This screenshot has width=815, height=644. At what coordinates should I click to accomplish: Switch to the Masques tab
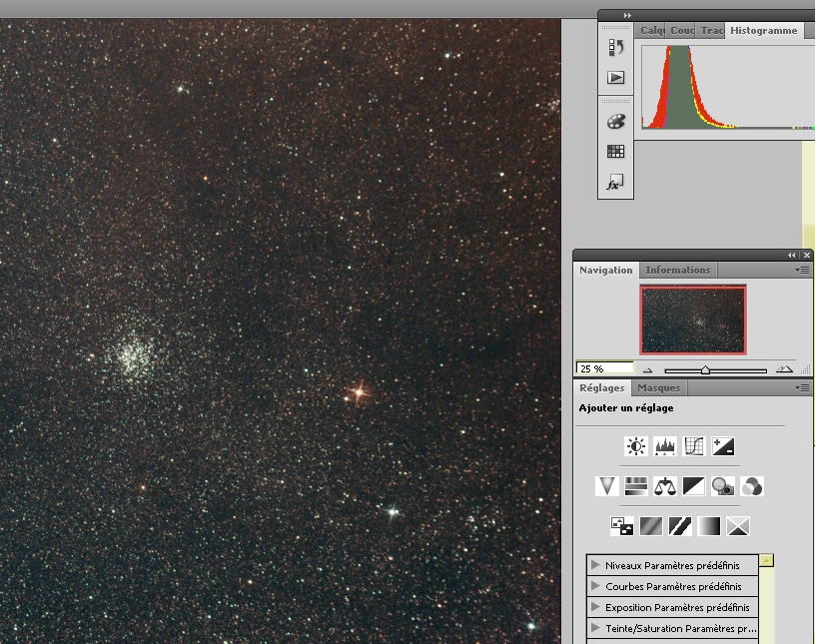point(658,387)
